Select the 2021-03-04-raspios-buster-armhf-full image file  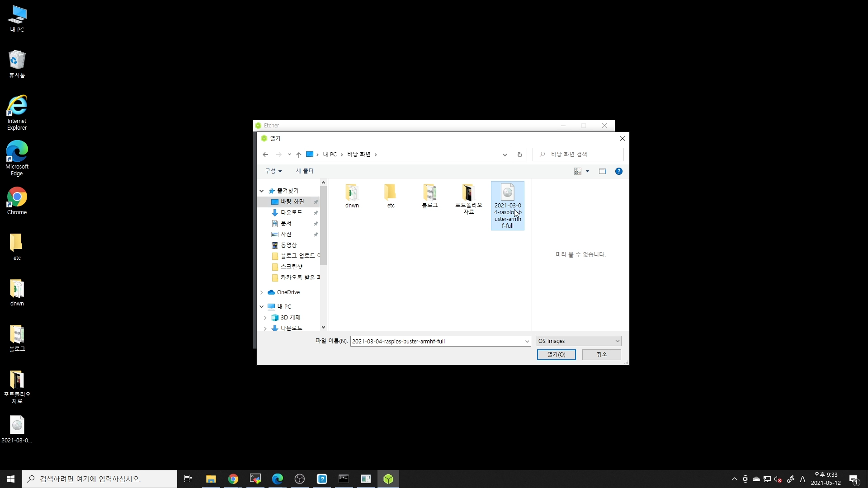(x=507, y=206)
